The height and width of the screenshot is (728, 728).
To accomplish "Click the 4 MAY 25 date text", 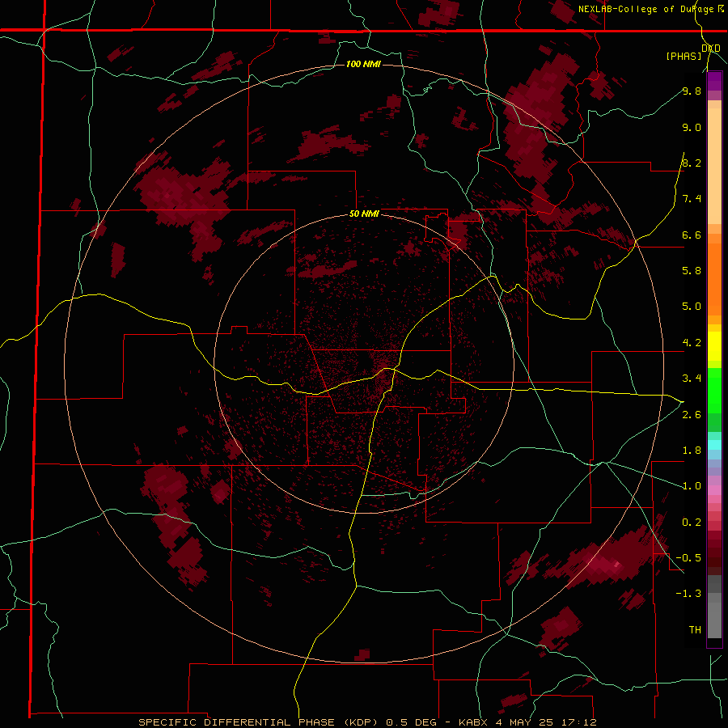I will click(523, 722).
